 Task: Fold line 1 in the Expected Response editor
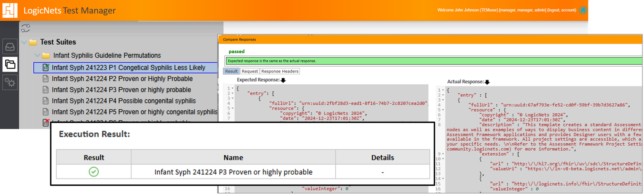233,88
